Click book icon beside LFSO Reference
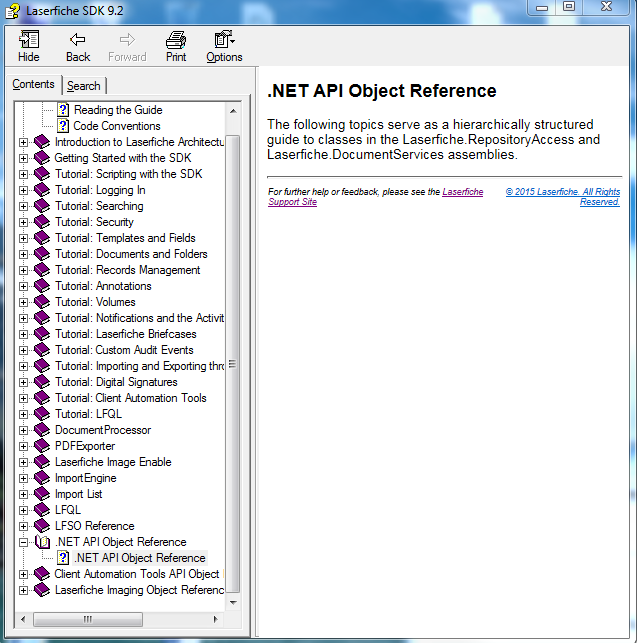 pyautogui.click(x=42, y=525)
